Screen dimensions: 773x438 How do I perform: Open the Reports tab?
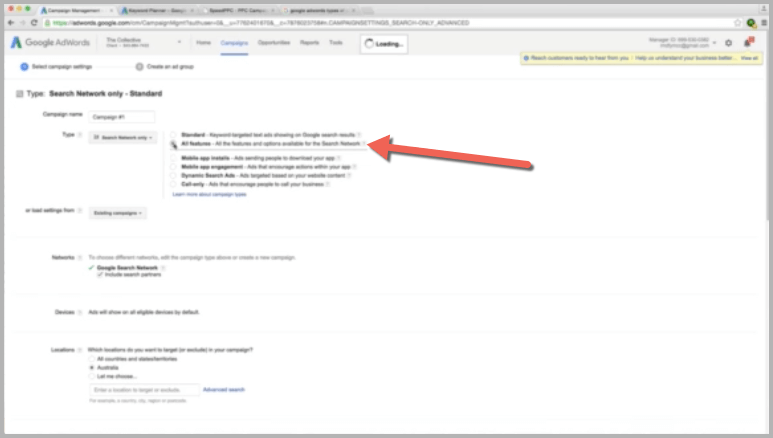(310, 43)
